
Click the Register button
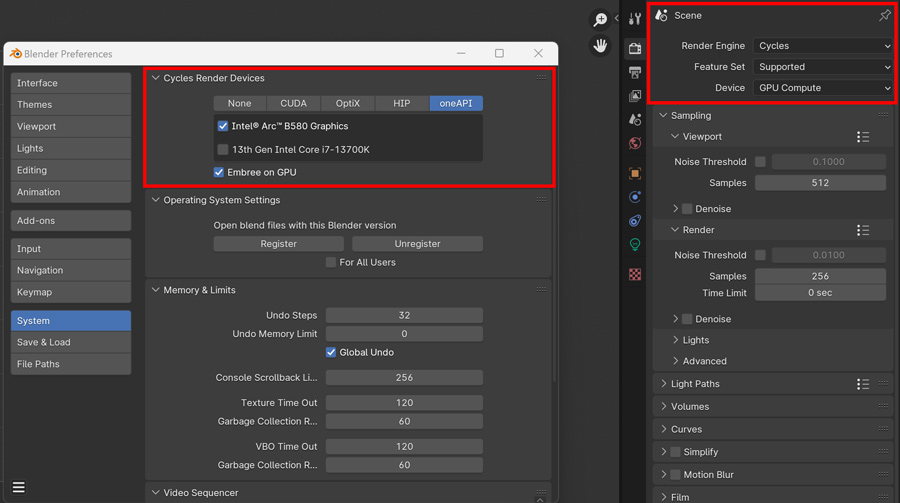point(278,244)
